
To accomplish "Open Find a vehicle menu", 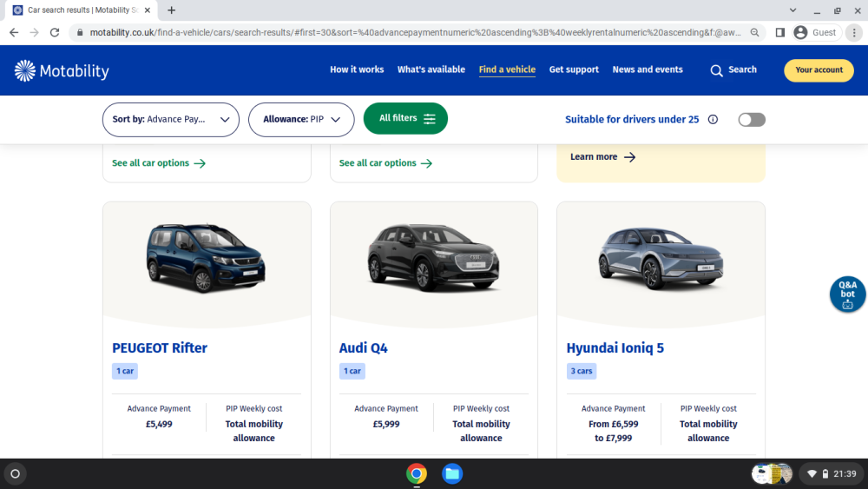I will (x=507, y=69).
